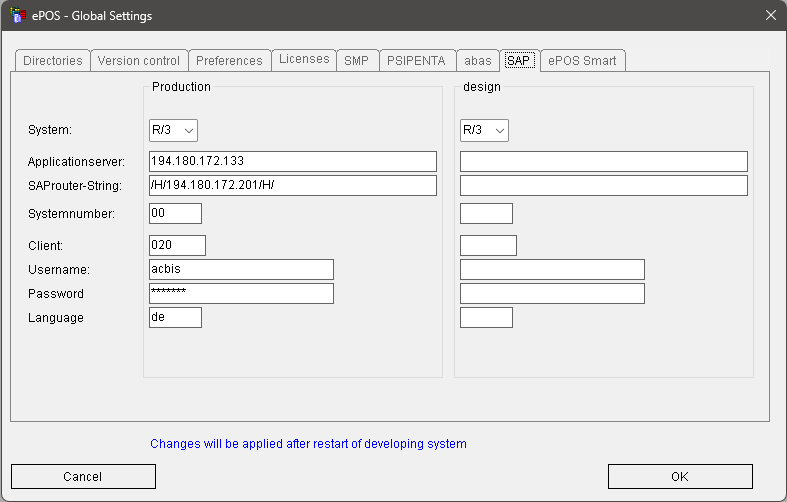Select the abas tab
The image size is (787, 502).
(x=478, y=61)
